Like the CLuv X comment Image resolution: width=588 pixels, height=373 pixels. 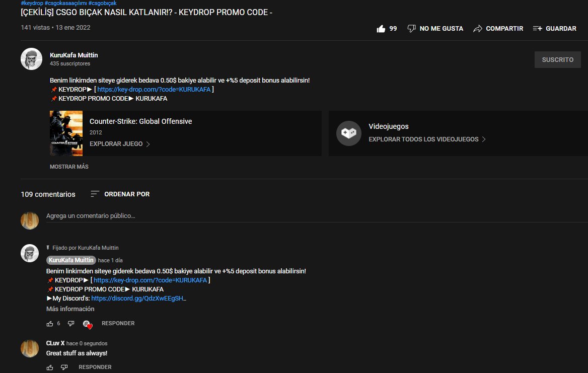(50, 367)
